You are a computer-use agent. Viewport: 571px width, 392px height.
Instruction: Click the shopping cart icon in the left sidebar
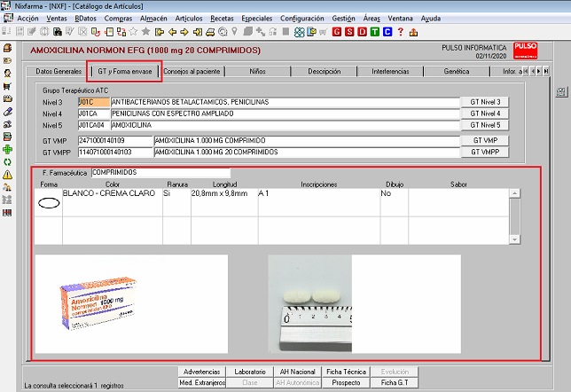pos(7,86)
